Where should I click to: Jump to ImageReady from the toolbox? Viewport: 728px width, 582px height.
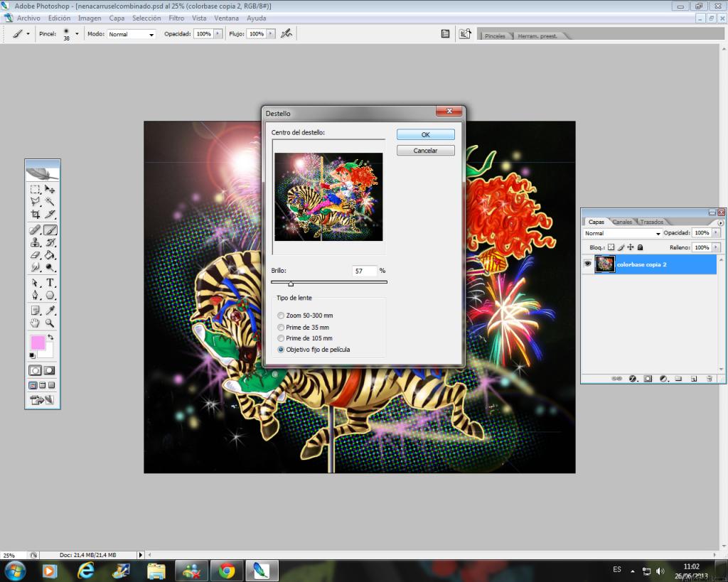(x=42, y=399)
